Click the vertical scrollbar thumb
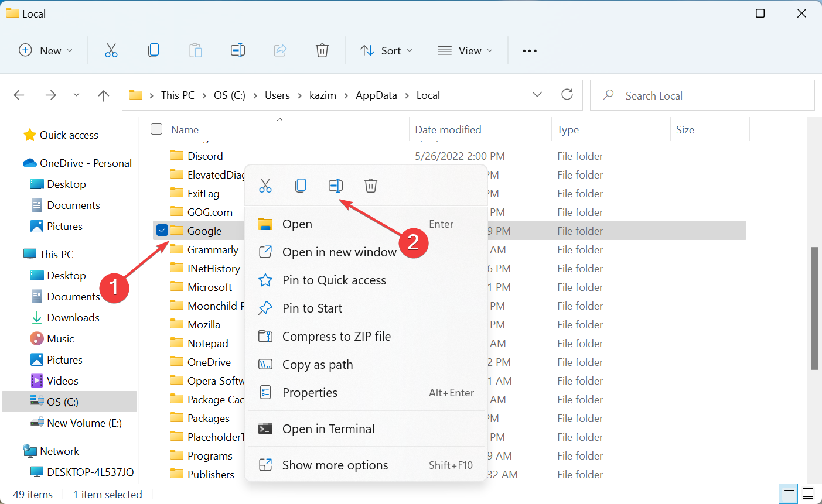Image resolution: width=822 pixels, height=504 pixels. coord(814,308)
